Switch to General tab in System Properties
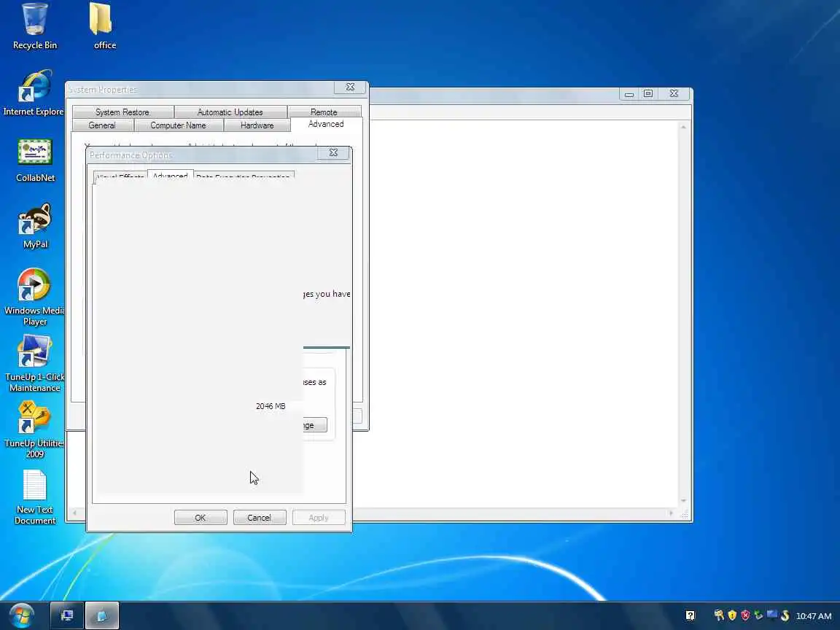Viewport: 840px width, 630px height. tap(102, 125)
